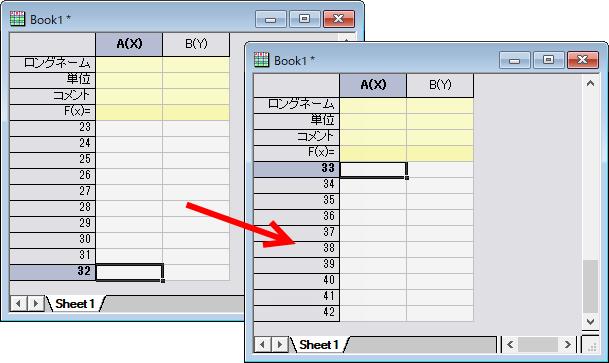Click horizontal scrollbar right arrow
609x363 pixels.
click(567, 344)
